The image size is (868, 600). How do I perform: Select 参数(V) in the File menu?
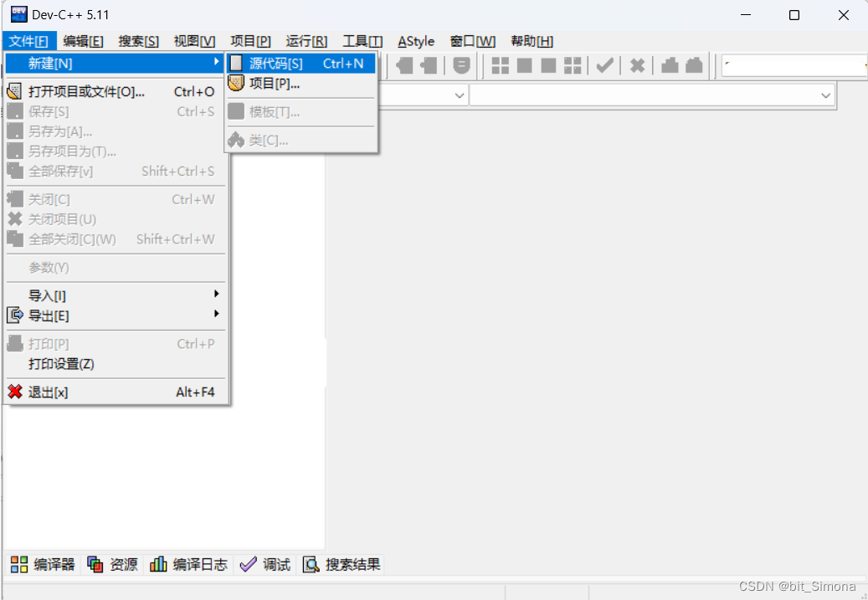[x=116, y=268]
